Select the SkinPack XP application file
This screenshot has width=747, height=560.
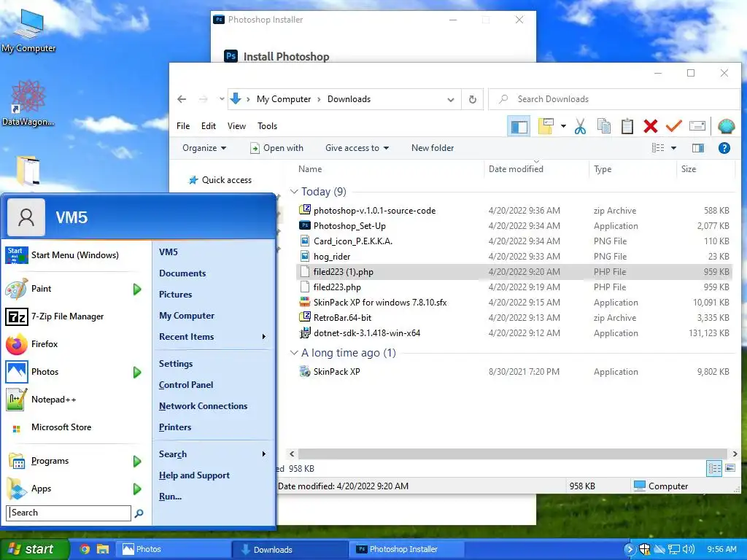coord(336,371)
